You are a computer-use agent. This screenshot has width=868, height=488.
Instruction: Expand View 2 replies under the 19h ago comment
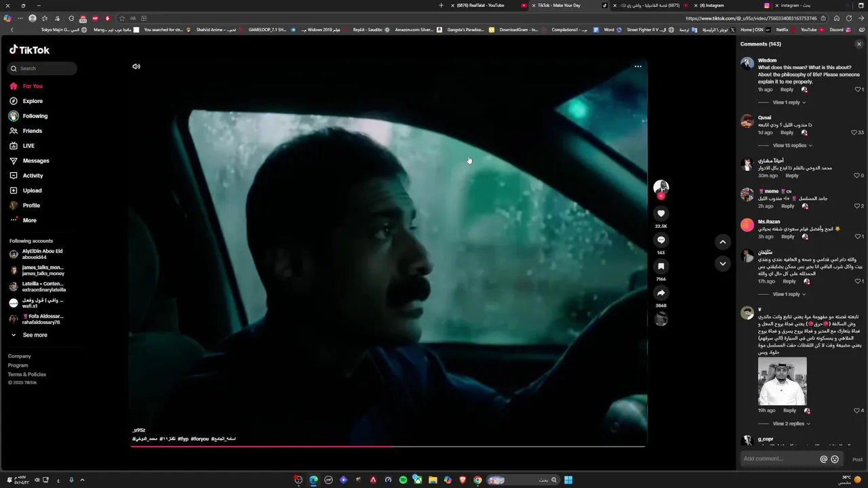pos(791,424)
